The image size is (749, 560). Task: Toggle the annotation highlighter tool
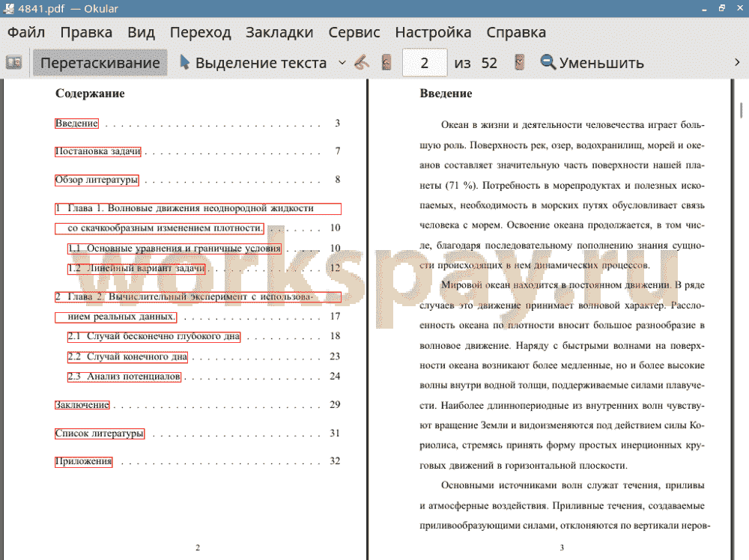pos(362,63)
